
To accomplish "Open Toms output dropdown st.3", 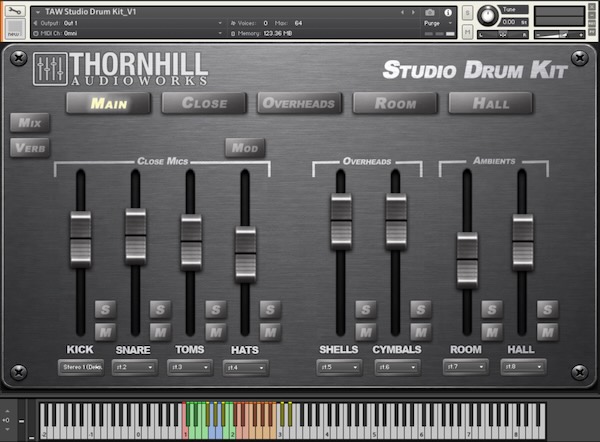I will [190, 367].
